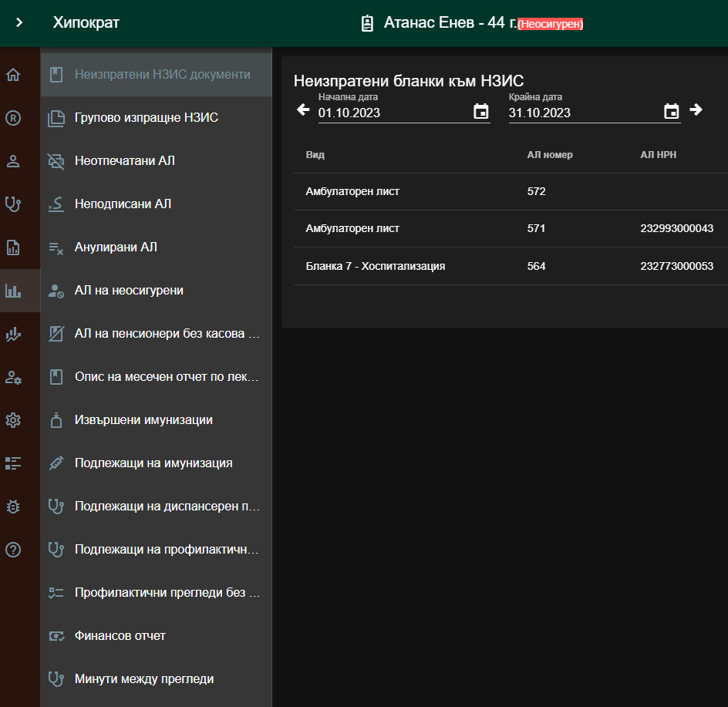728x707 pixels.
Task: Select Амбулаторен лист row number 572
Action: (511, 192)
